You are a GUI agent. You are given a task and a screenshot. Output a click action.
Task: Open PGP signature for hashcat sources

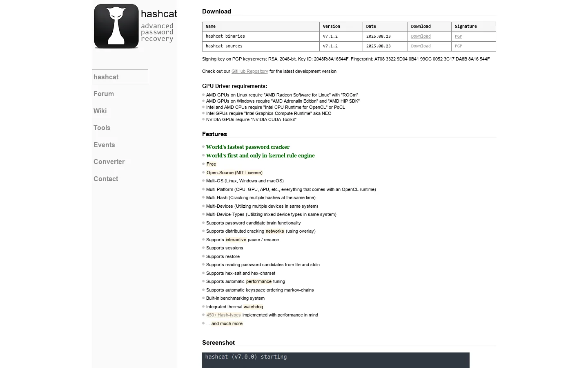[x=459, y=46]
